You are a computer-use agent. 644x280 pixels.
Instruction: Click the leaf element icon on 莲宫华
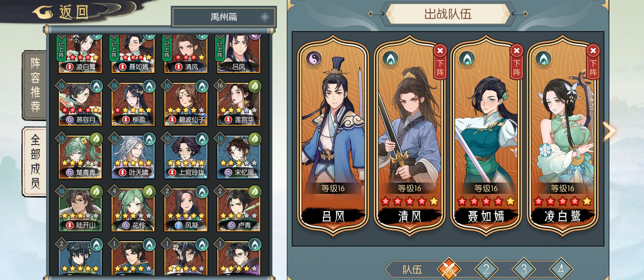(x=255, y=86)
